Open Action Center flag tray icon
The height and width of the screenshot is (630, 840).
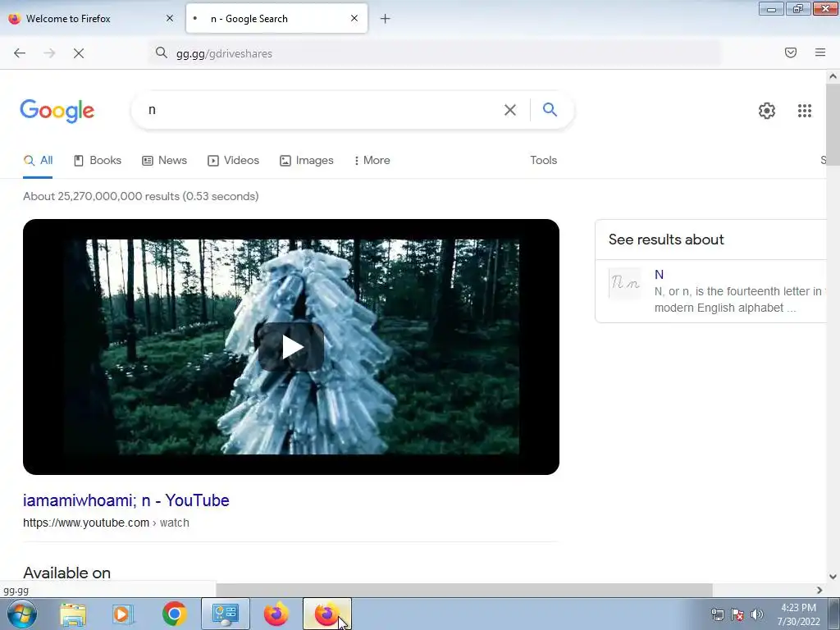point(737,614)
